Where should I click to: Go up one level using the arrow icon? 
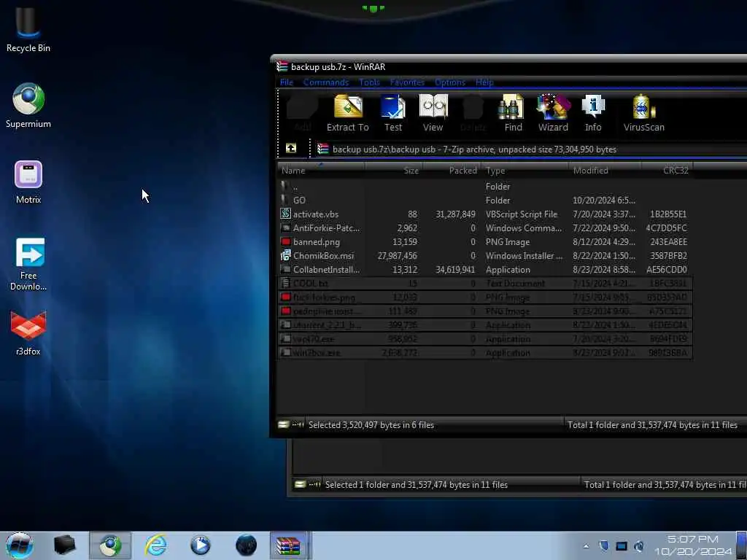coord(290,148)
